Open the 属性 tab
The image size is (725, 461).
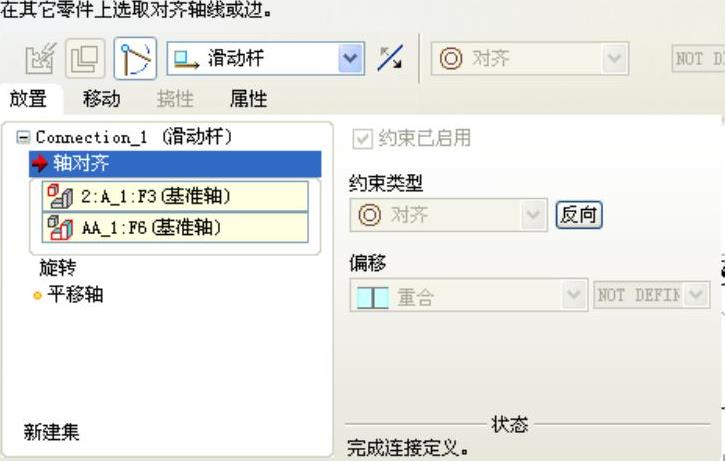(249, 99)
